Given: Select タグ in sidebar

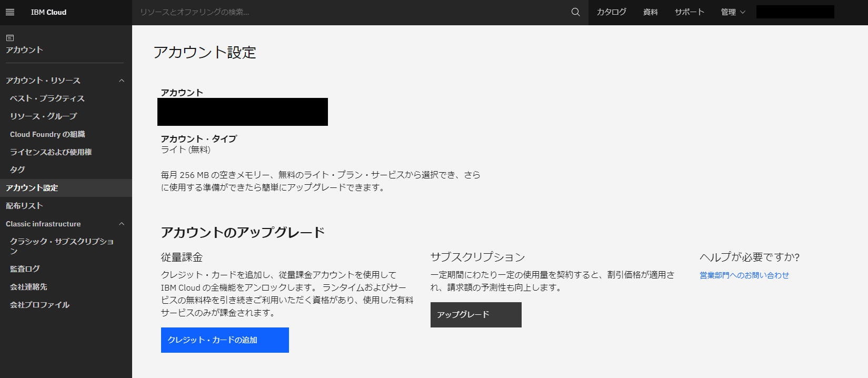Looking at the screenshot, I should click(17, 170).
